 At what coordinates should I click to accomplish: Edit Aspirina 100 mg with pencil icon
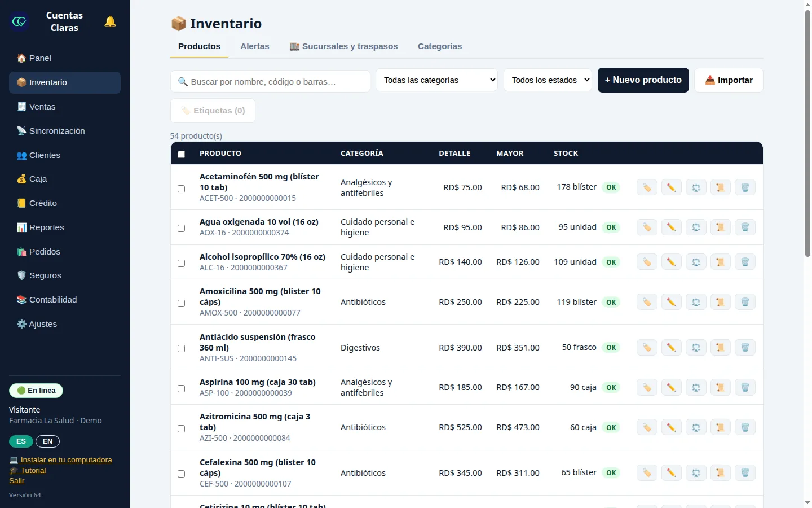(x=671, y=388)
